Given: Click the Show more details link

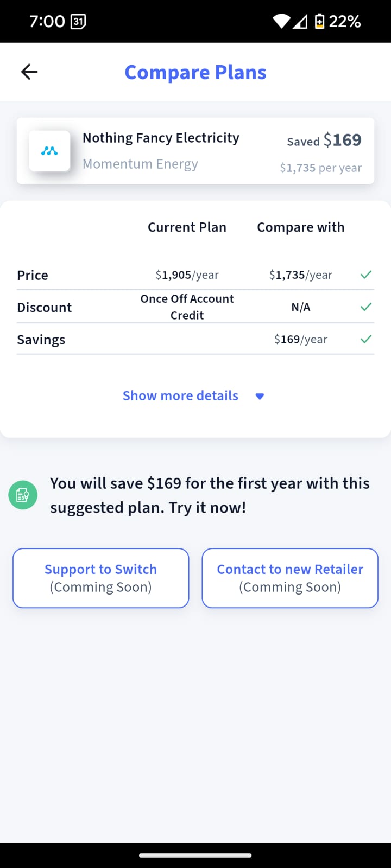Looking at the screenshot, I should coord(180,395).
